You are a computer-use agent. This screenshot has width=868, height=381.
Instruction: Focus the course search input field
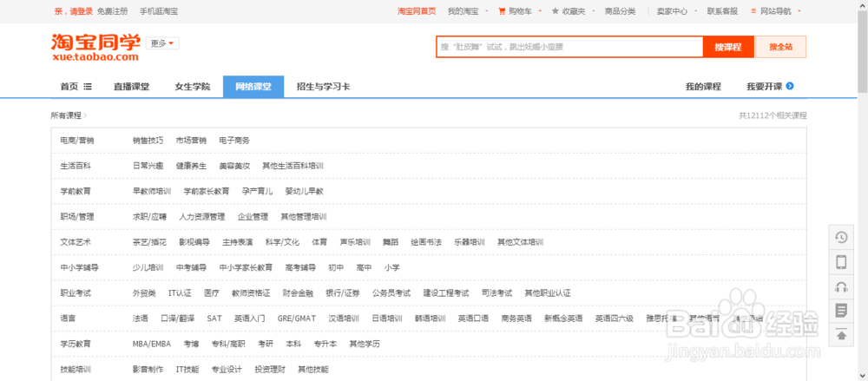click(x=569, y=47)
